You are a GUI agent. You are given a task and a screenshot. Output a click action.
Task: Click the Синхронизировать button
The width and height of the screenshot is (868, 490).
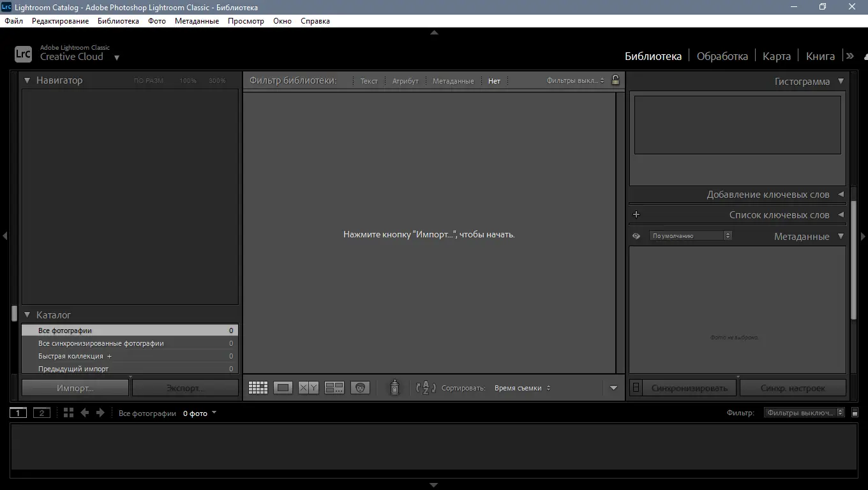tap(689, 388)
